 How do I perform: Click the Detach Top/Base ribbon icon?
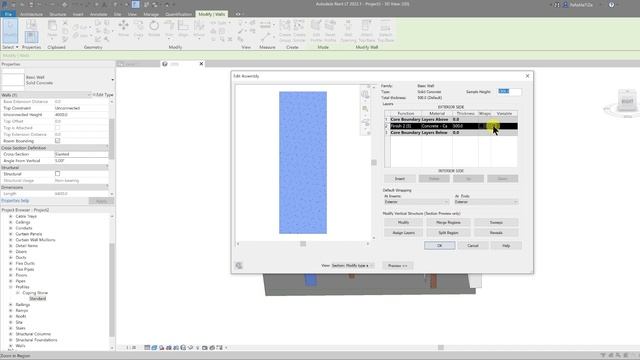coord(385,31)
